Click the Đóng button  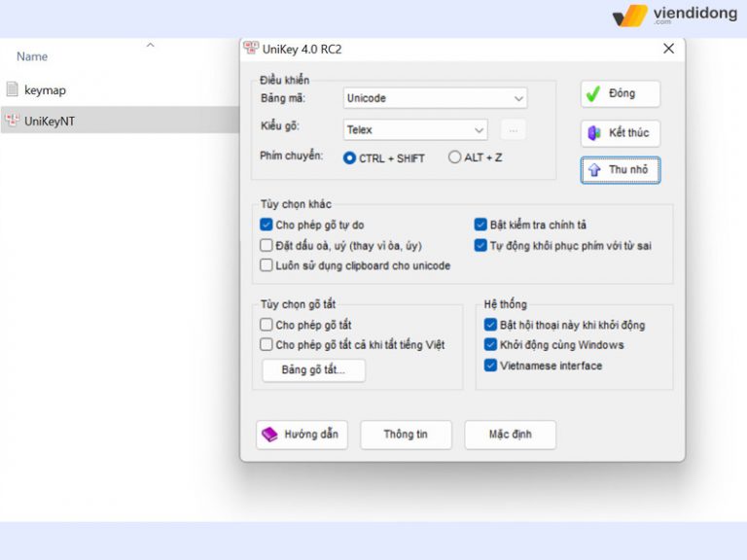(621, 93)
